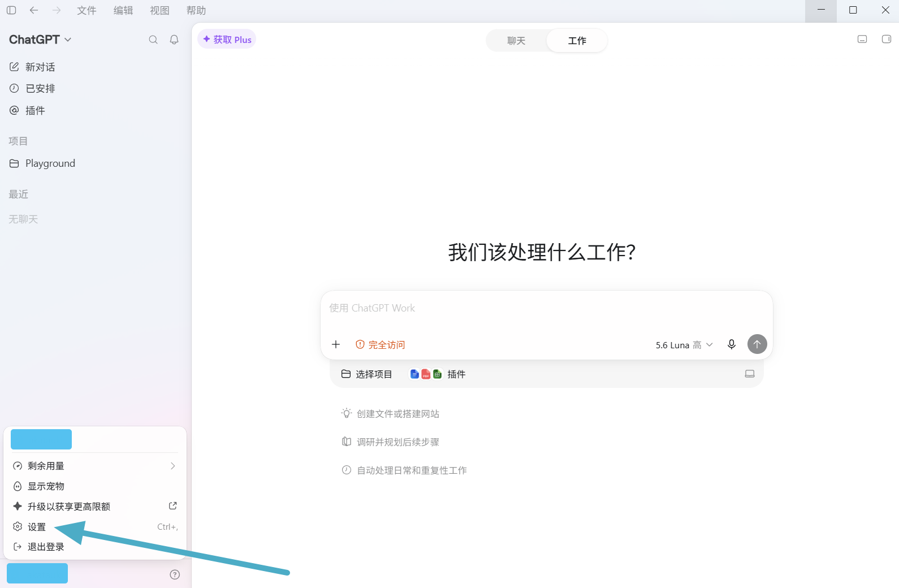Image resolution: width=899 pixels, height=588 pixels.
Task: Open the 视图 menu
Action: pos(159,10)
